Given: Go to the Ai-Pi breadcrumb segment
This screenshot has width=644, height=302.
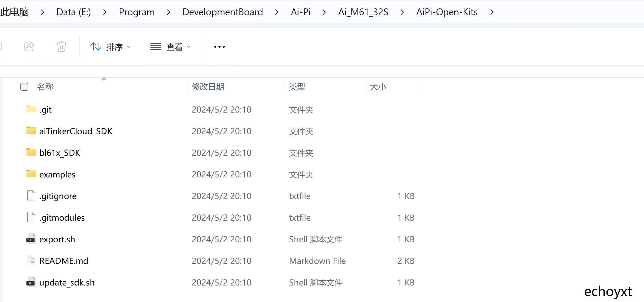Looking at the screenshot, I should tap(301, 12).
